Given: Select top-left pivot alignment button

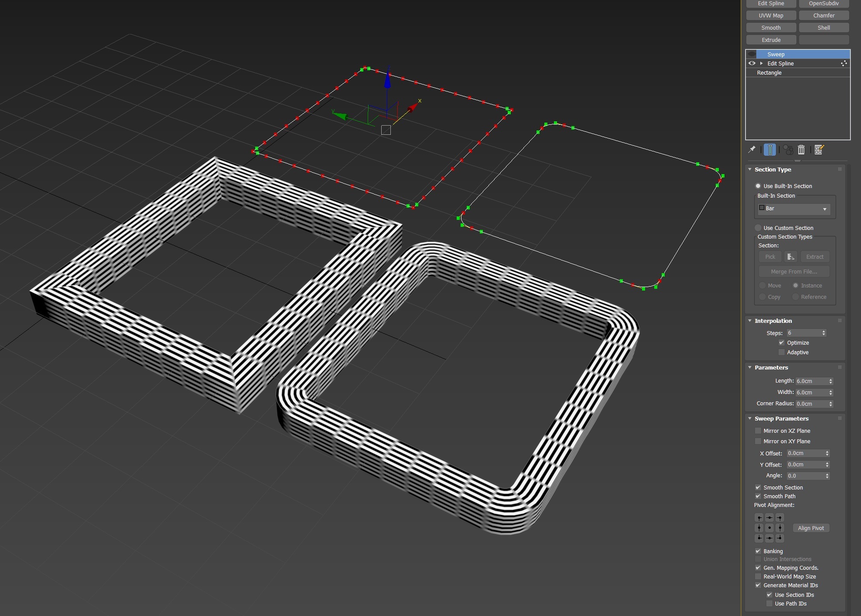Looking at the screenshot, I should [x=759, y=518].
